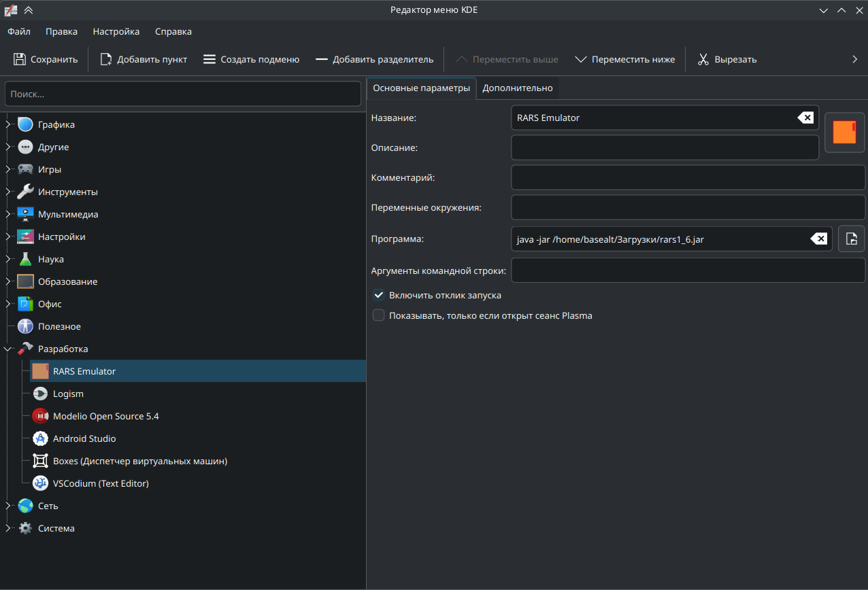Click Вырезать toolbar text

click(x=735, y=59)
